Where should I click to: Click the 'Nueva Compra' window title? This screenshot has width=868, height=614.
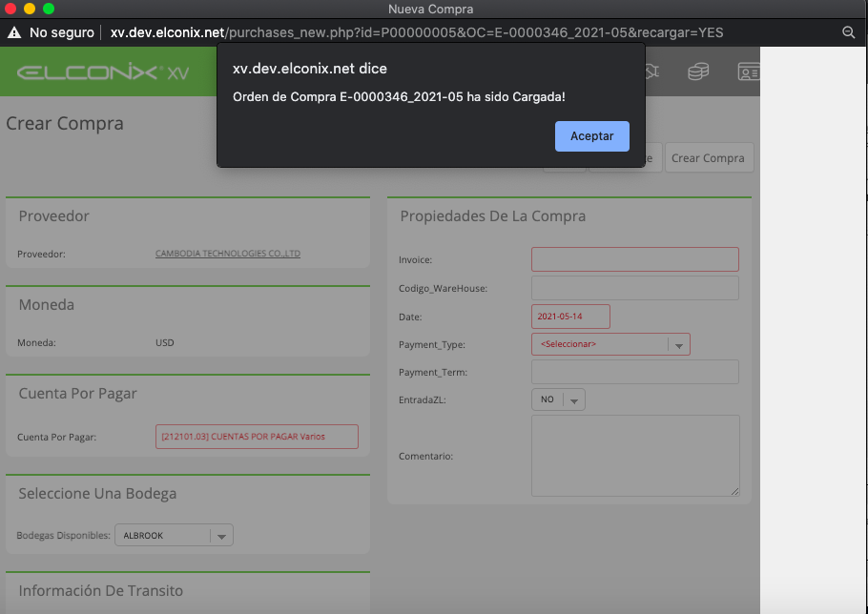(431, 9)
